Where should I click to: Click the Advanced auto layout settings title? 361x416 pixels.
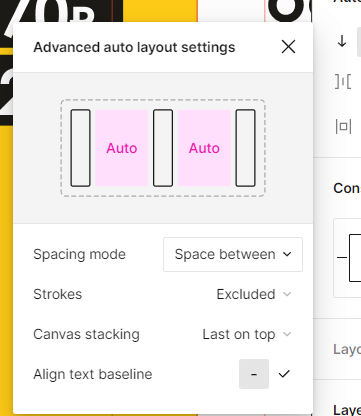coord(134,47)
